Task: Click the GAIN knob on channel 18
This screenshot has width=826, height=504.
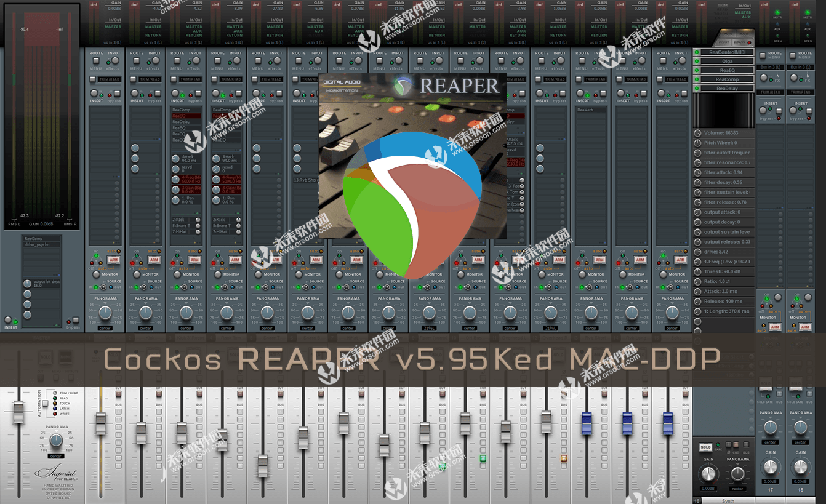Action: point(800,466)
